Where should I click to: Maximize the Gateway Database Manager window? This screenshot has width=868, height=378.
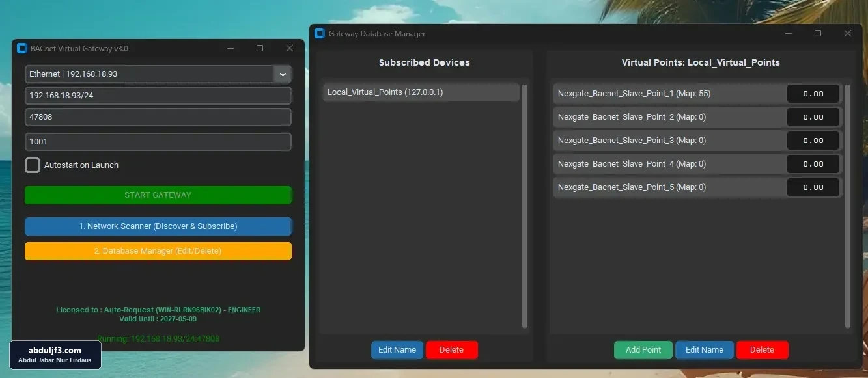[x=818, y=34]
